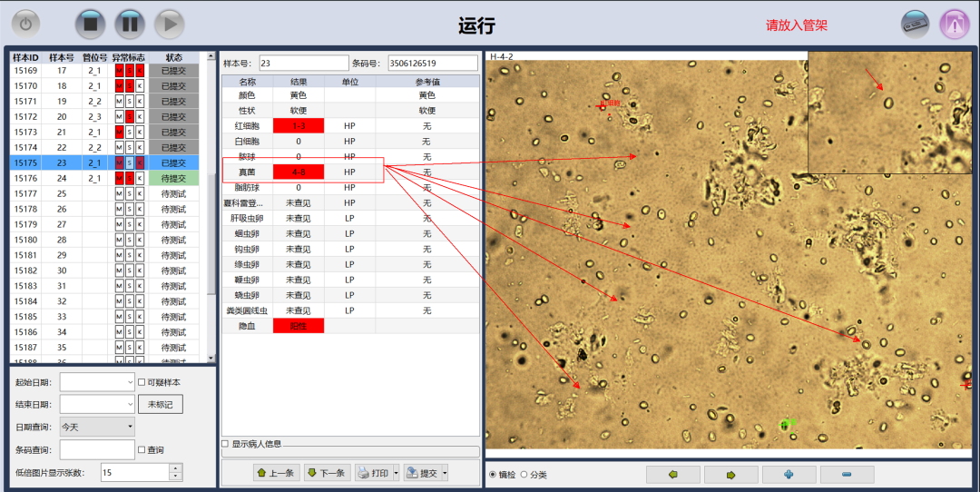Enable the 显示病人信息 checkbox

tap(226, 444)
